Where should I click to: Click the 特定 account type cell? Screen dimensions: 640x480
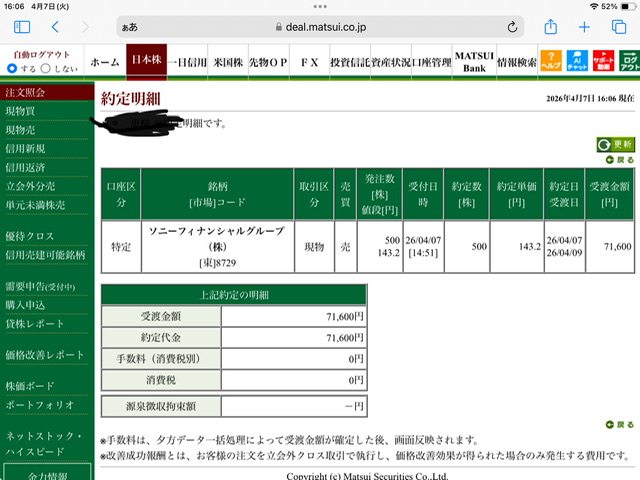pyautogui.click(x=121, y=247)
